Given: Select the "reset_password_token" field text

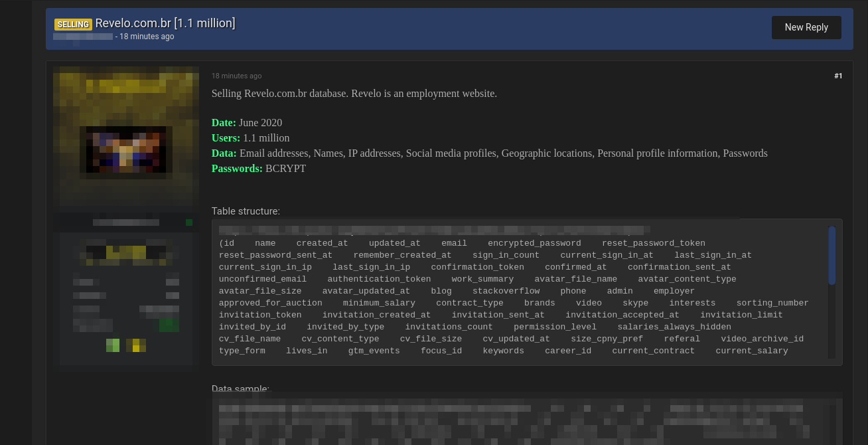Looking at the screenshot, I should pos(654,243).
